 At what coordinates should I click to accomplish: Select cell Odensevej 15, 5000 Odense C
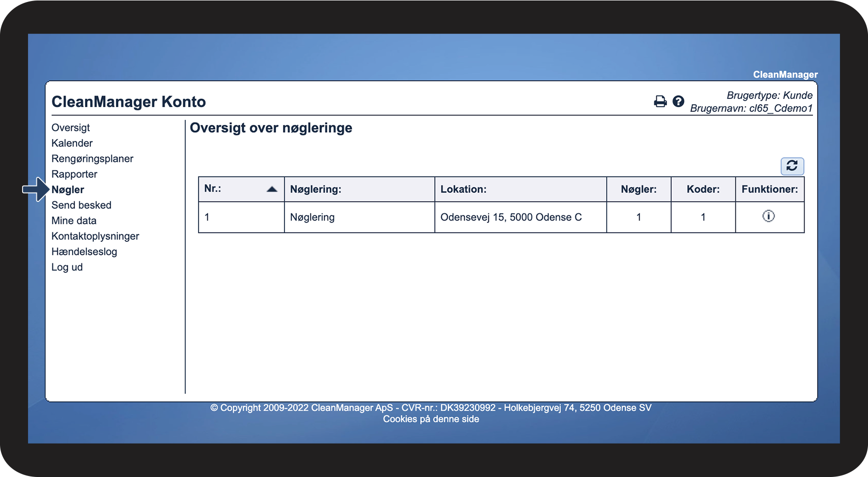click(521, 217)
